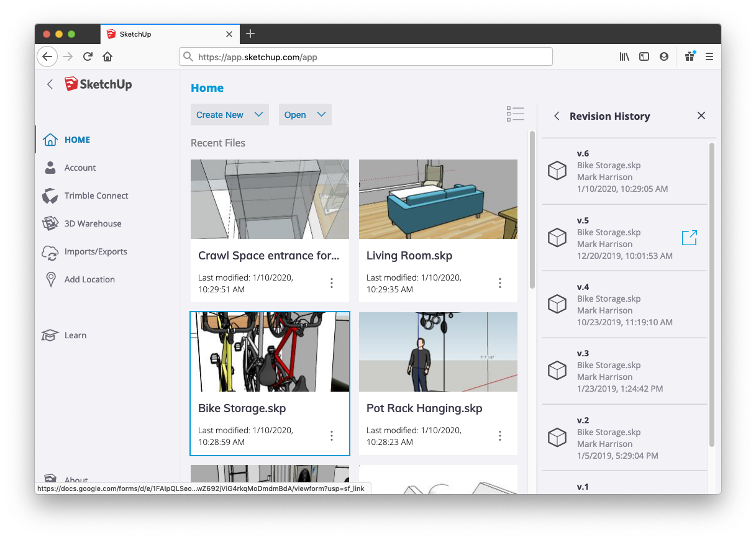Select the SketchUp browser tab

170,34
